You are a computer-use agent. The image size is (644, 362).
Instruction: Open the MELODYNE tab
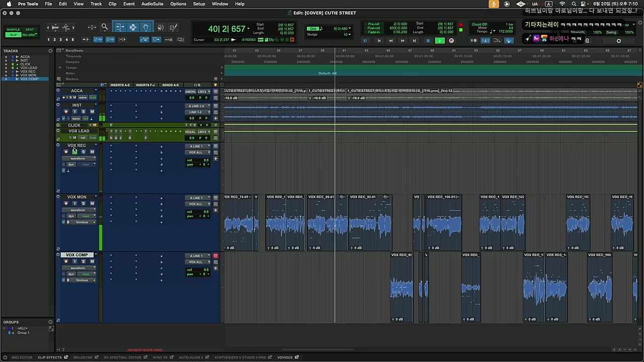[x=83, y=357]
